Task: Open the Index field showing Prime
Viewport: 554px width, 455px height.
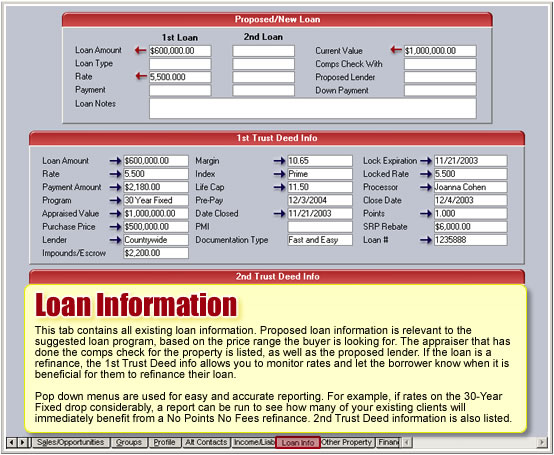Action: coord(320,174)
